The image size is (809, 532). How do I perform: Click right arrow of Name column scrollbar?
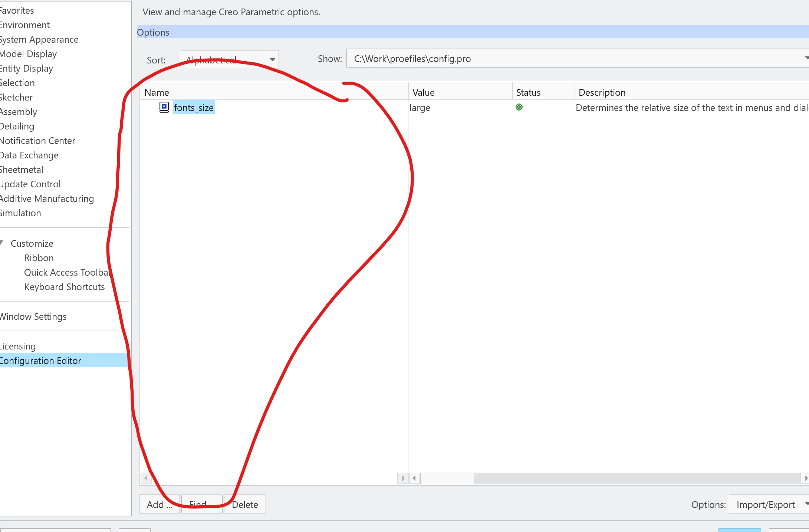[403, 478]
